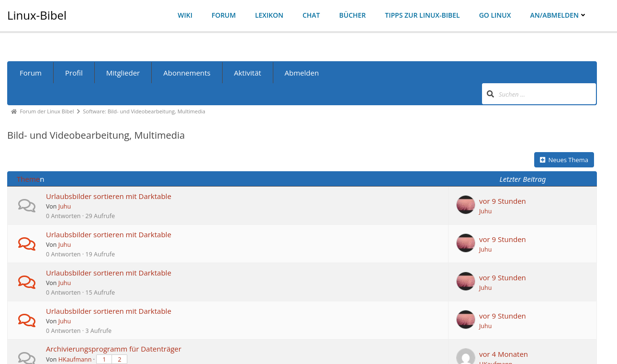Open author Juhu in the 15 Aufrufe topic
The image size is (617, 364).
[65, 283]
